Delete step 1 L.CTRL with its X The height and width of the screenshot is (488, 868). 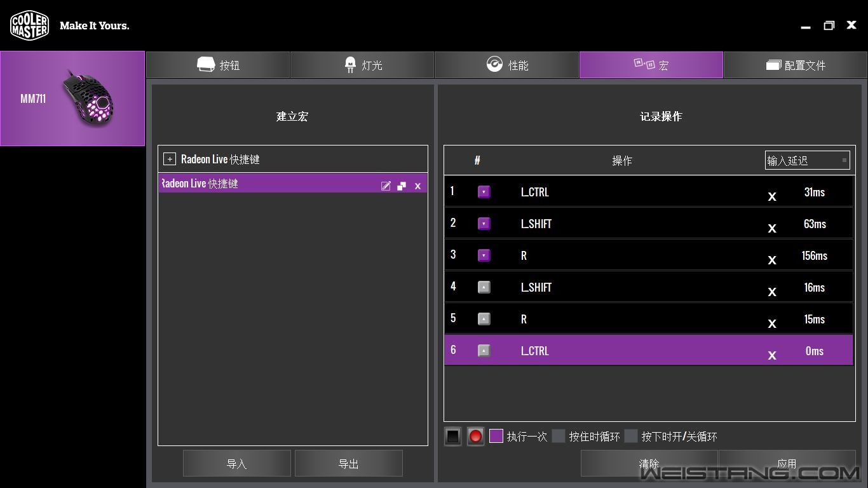[772, 196]
